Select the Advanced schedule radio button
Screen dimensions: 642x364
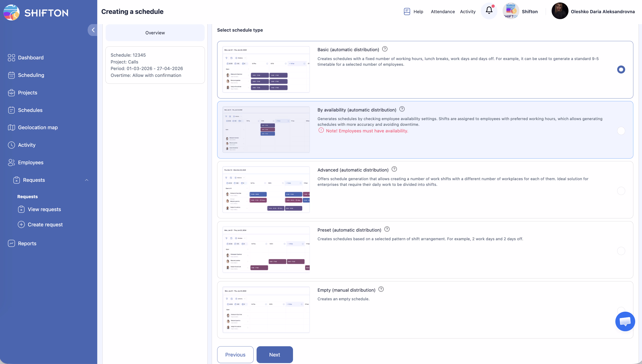[621, 191]
